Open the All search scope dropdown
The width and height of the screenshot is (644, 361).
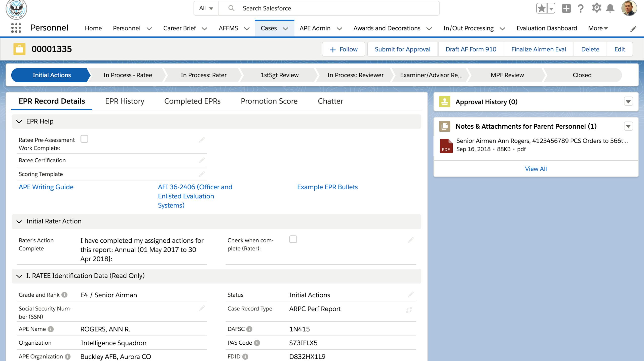pyautogui.click(x=206, y=8)
